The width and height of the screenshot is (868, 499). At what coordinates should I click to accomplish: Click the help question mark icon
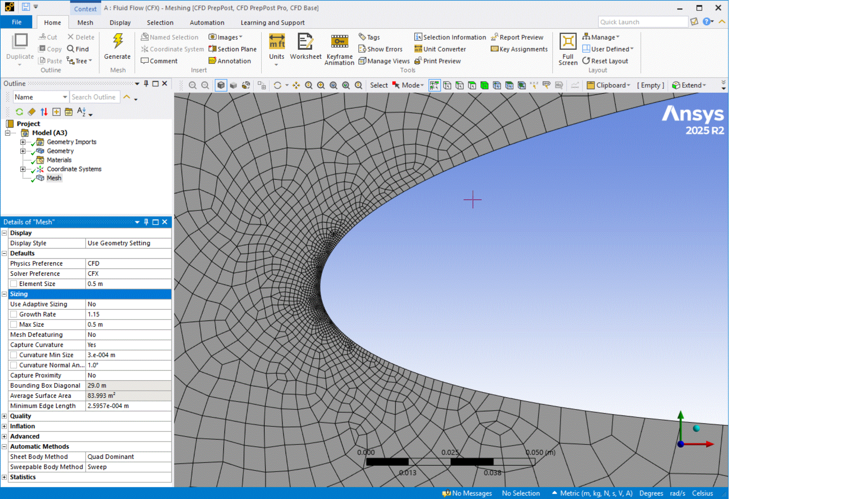point(707,22)
